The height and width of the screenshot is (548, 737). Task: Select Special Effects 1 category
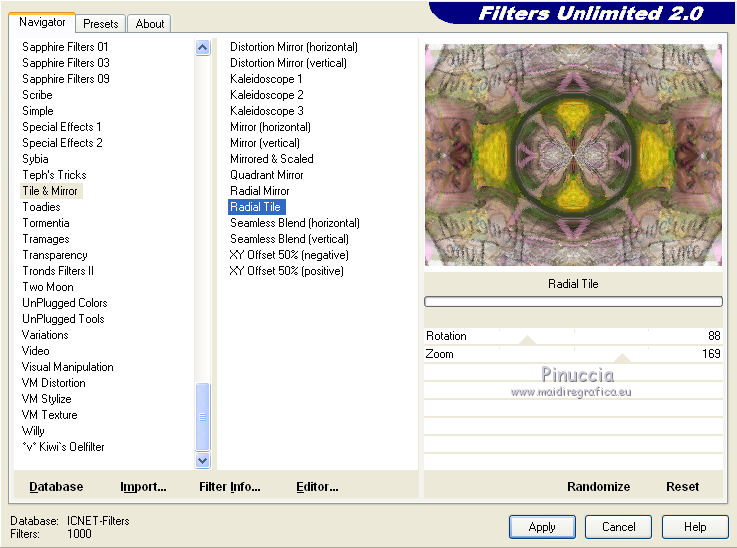[x=62, y=127]
